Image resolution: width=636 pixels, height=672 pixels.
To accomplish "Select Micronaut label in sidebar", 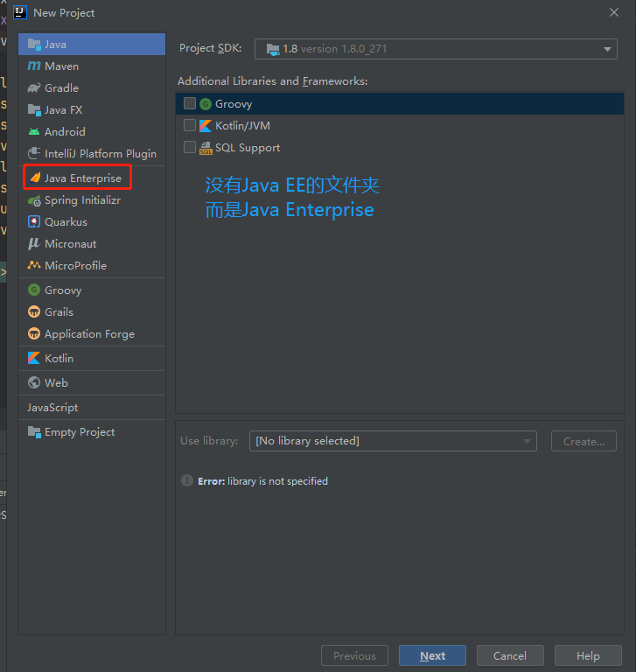I will pos(70,244).
